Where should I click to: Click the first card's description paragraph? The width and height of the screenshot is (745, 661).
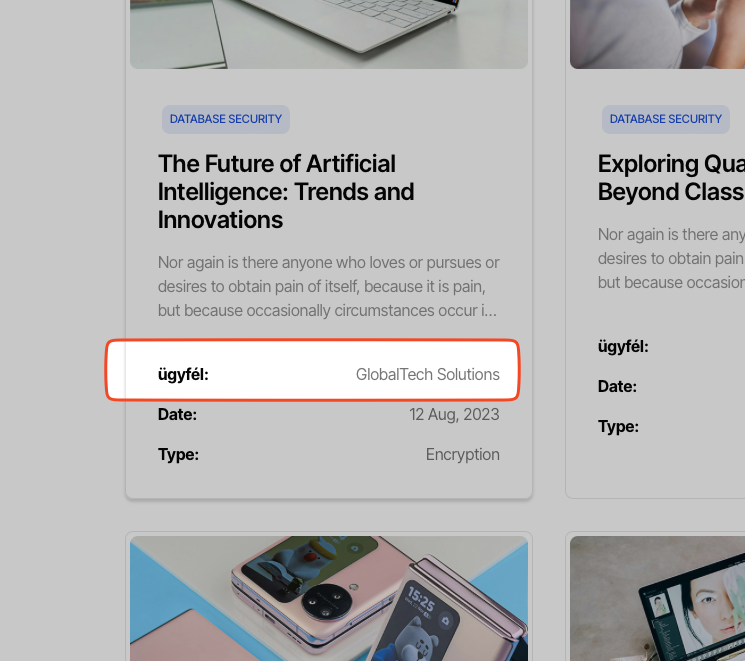click(328, 286)
